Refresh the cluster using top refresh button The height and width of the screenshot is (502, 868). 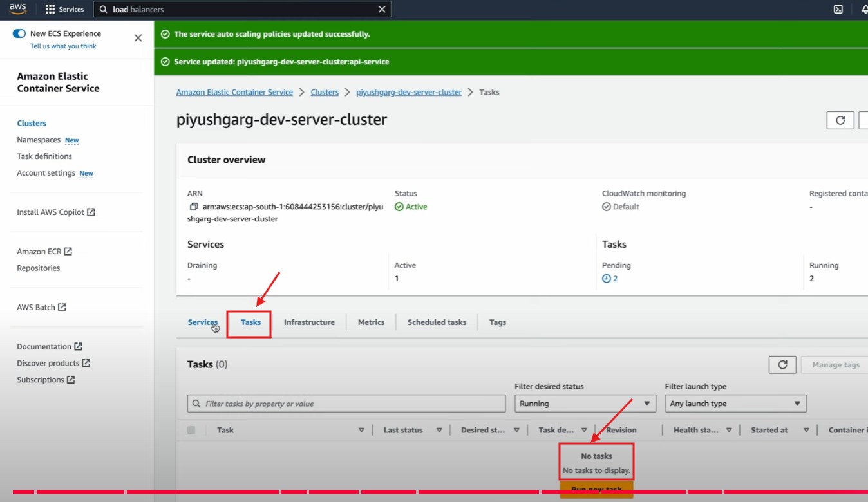point(840,120)
